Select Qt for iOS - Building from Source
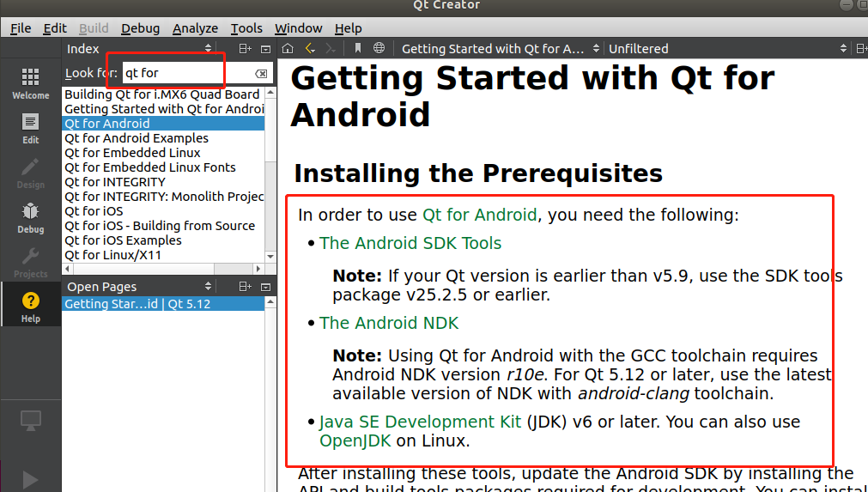The height and width of the screenshot is (492, 868). 163,226
